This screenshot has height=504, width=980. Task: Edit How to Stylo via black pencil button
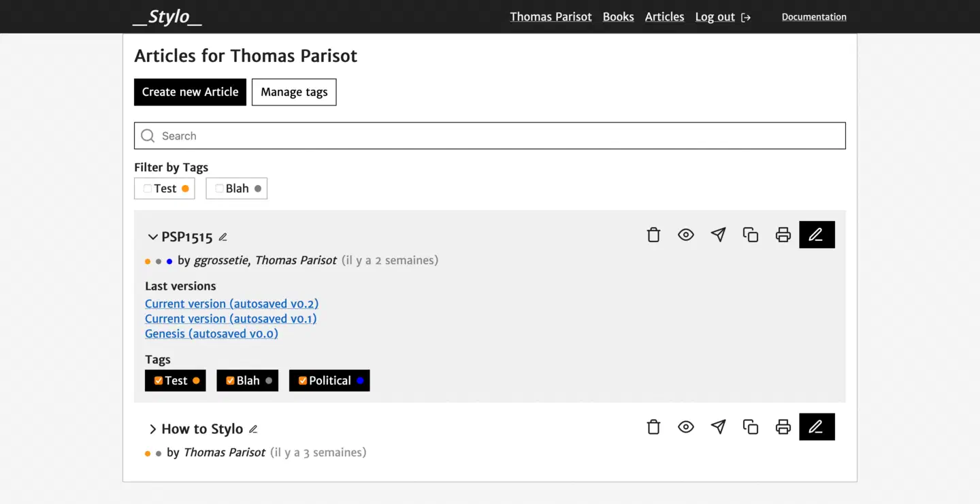point(817,427)
